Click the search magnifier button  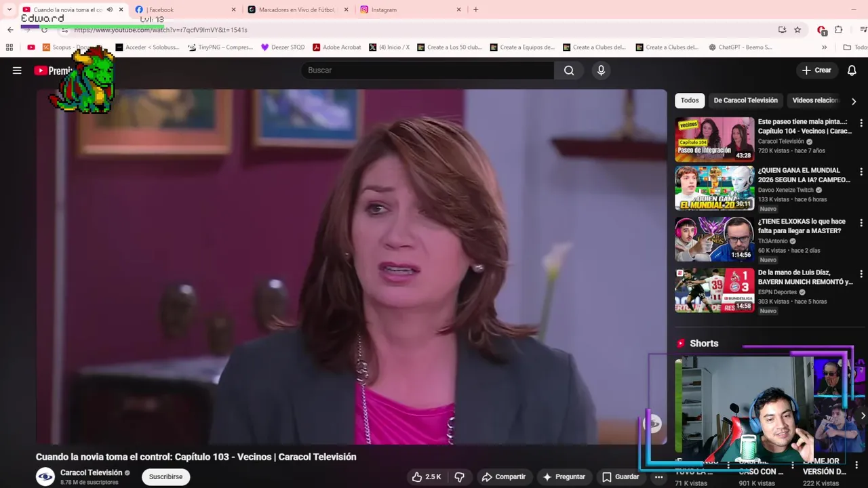569,70
